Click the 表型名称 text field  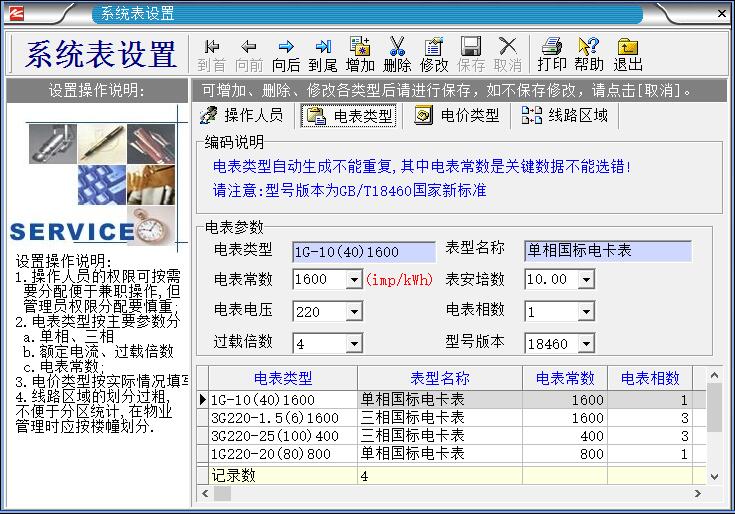pyautogui.click(x=607, y=251)
